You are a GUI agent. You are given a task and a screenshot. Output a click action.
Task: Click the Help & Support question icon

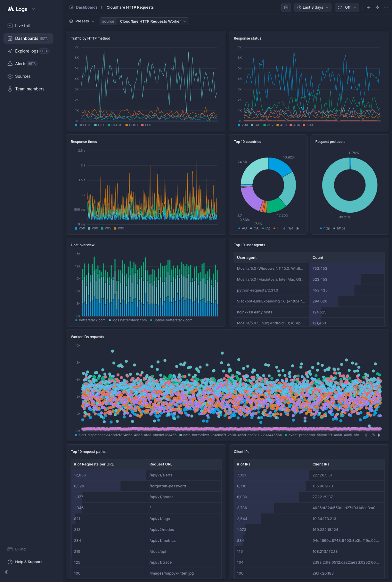10,562
